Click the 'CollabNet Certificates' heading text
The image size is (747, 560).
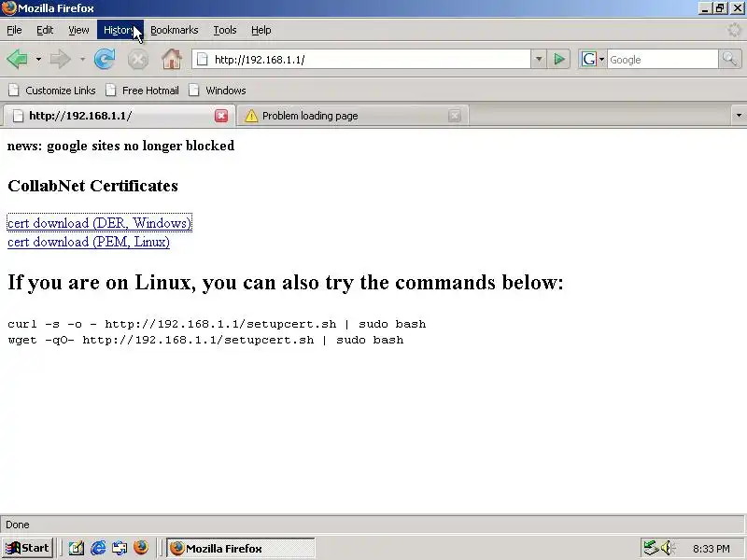(92, 186)
